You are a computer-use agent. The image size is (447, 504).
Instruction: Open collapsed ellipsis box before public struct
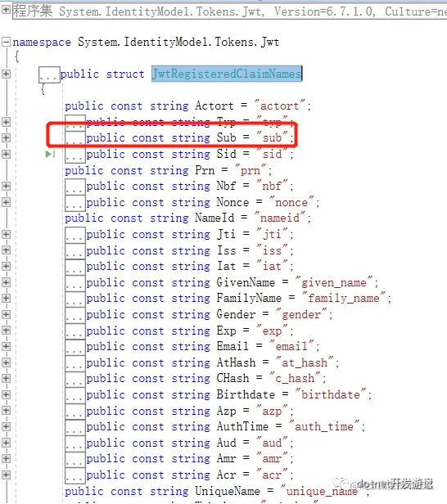click(x=49, y=75)
